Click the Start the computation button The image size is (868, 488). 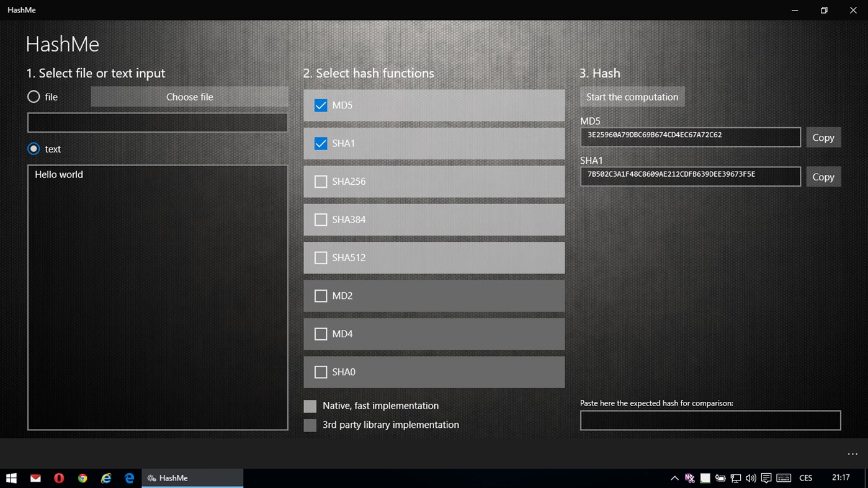click(632, 97)
